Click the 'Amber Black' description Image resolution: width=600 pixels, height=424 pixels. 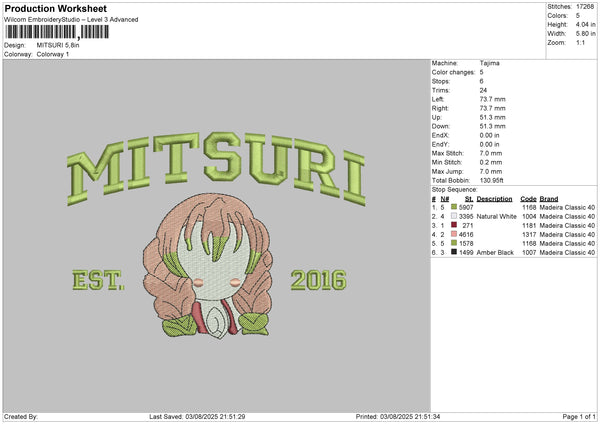click(x=495, y=253)
